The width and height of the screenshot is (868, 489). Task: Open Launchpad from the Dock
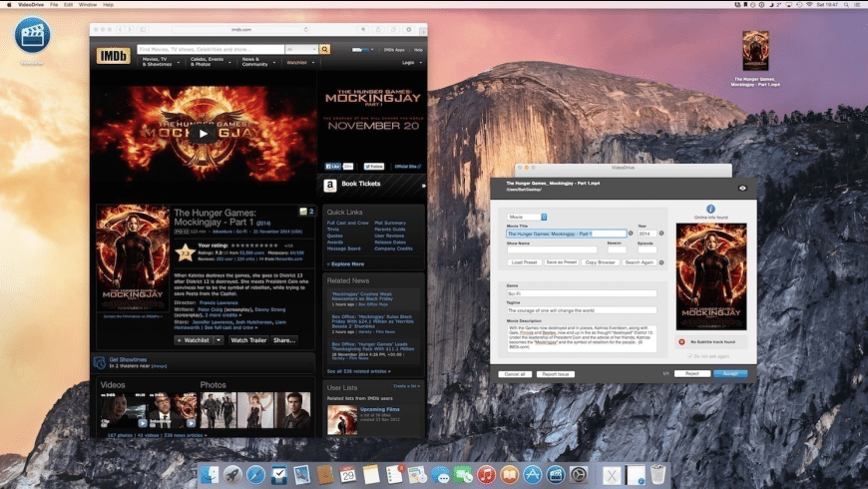click(x=232, y=475)
